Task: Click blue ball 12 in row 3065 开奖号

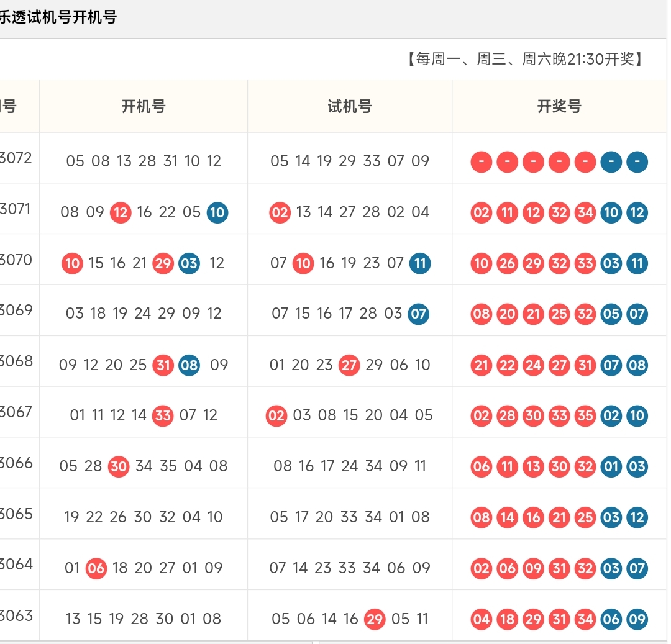Action: (x=637, y=517)
